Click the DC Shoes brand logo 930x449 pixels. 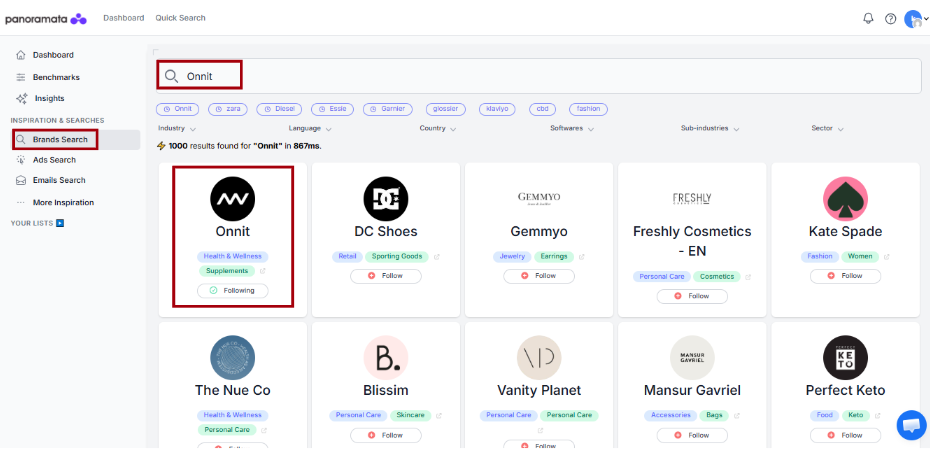pyautogui.click(x=386, y=199)
